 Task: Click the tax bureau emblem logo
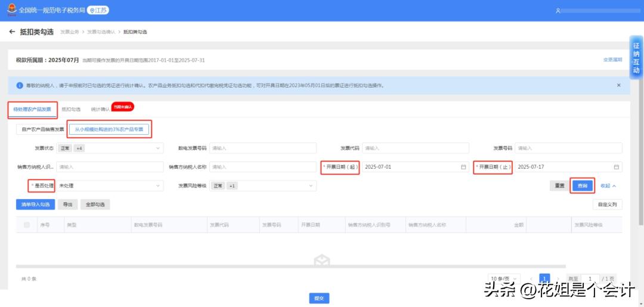click(x=12, y=10)
